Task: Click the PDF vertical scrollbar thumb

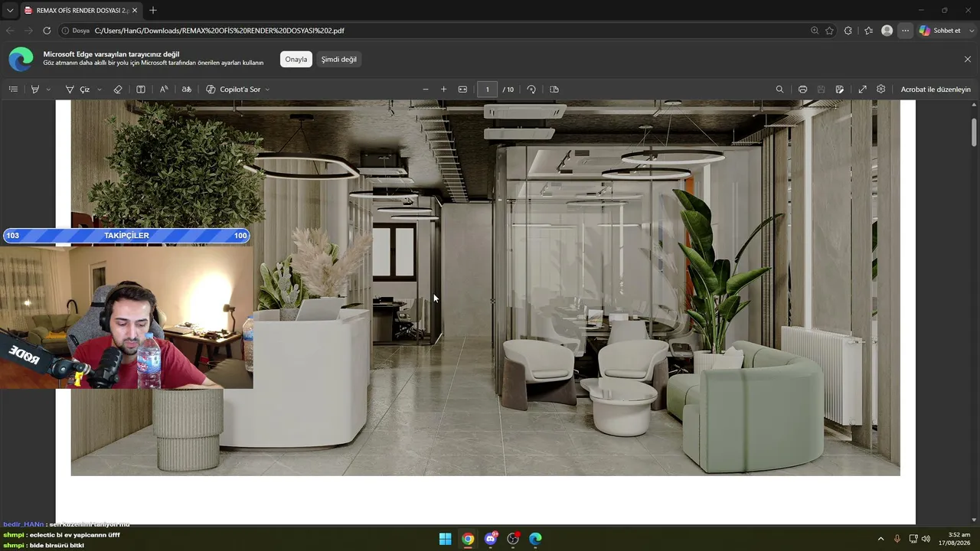Action: (974, 132)
